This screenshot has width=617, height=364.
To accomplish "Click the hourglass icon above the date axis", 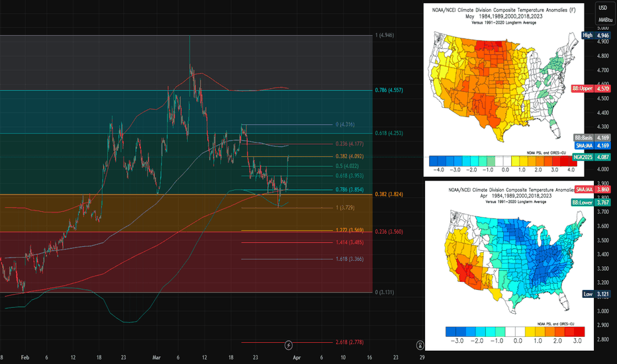I will 420,345.
